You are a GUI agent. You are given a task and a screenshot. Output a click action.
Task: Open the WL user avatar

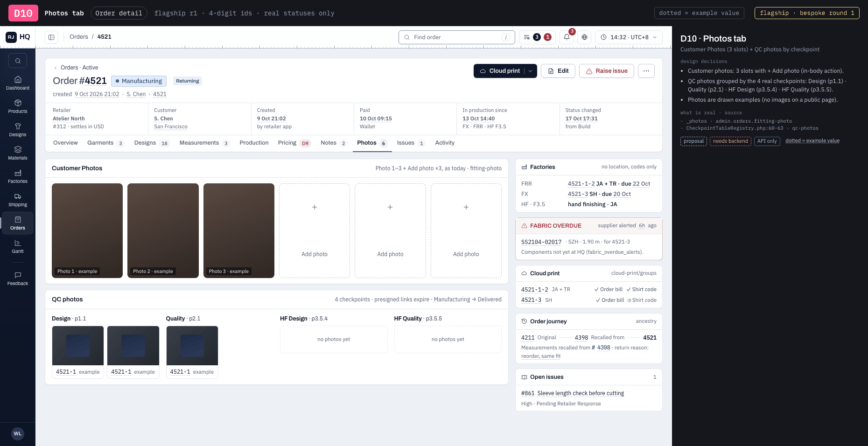click(18, 433)
